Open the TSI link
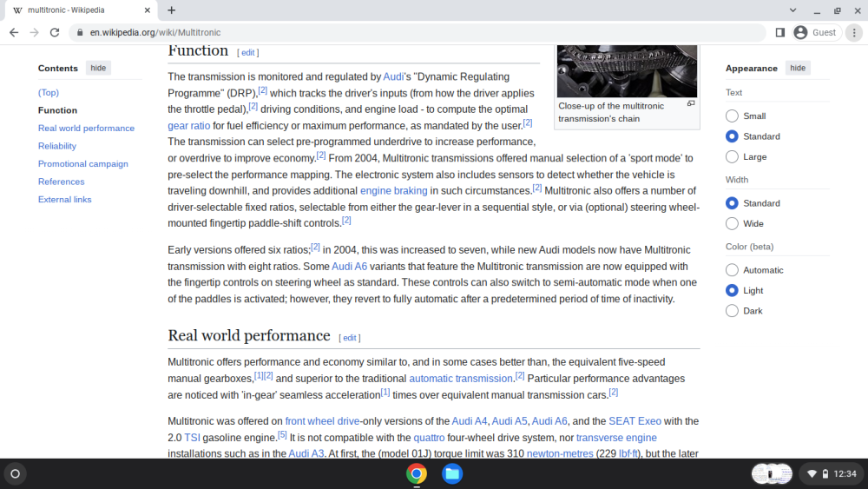The image size is (868, 489). coord(192,438)
